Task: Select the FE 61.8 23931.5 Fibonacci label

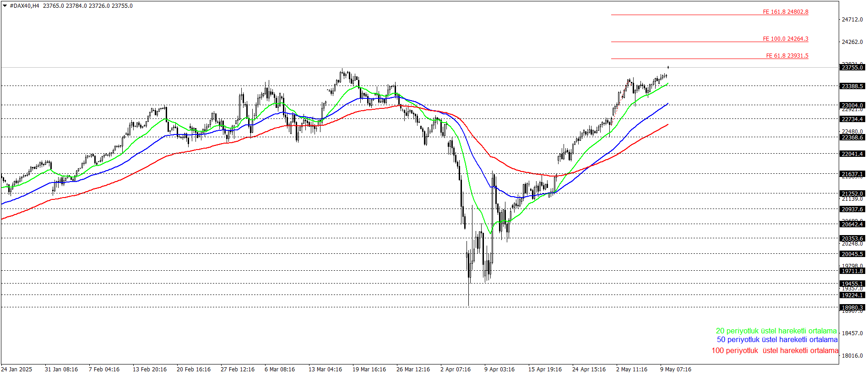Action: [787, 56]
